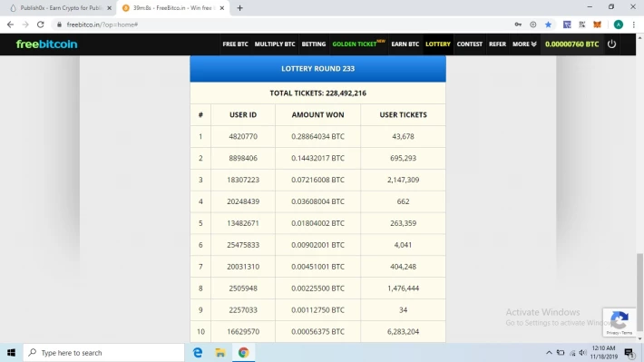The width and height of the screenshot is (644, 362).
Task: Click user ID 18307223
Action: 243,180
